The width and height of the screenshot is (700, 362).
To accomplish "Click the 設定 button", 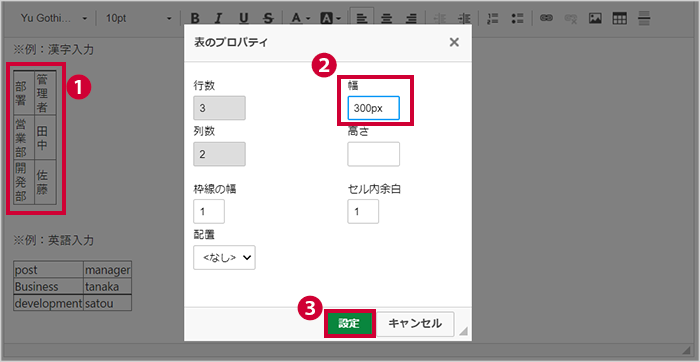I will tap(349, 324).
